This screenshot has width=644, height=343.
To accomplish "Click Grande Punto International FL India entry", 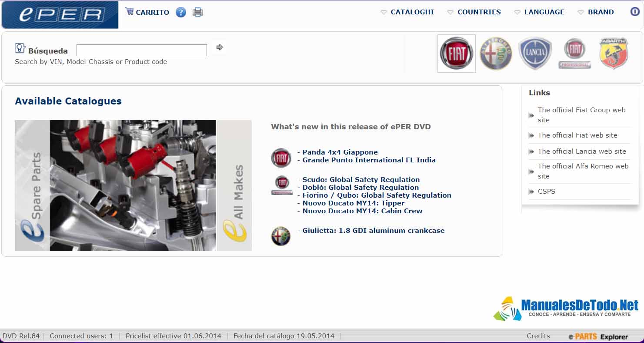I will pyautogui.click(x=369, y=160).
